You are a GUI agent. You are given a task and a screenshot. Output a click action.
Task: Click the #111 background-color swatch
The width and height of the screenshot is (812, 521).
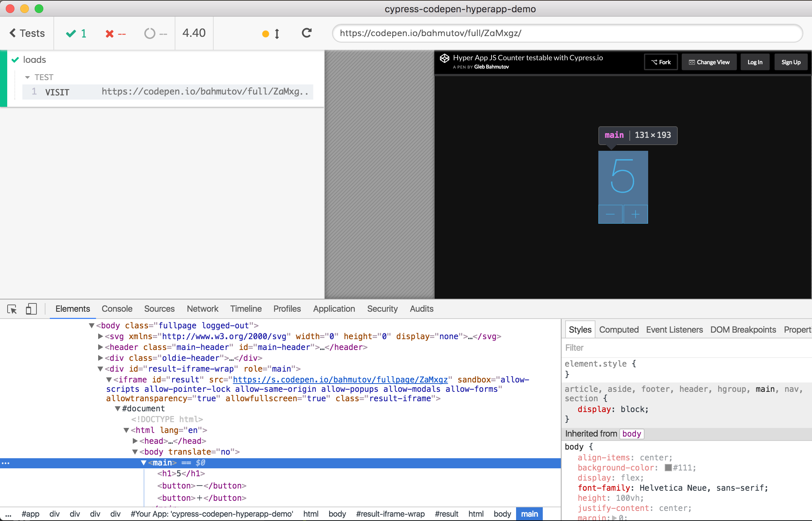tap(668, 468)
